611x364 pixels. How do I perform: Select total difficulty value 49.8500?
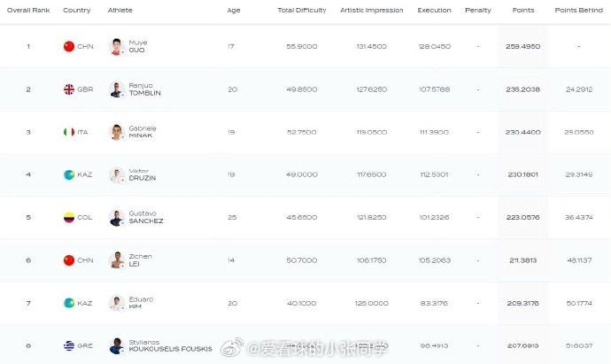pyautogui.click(x=302, y=89)
